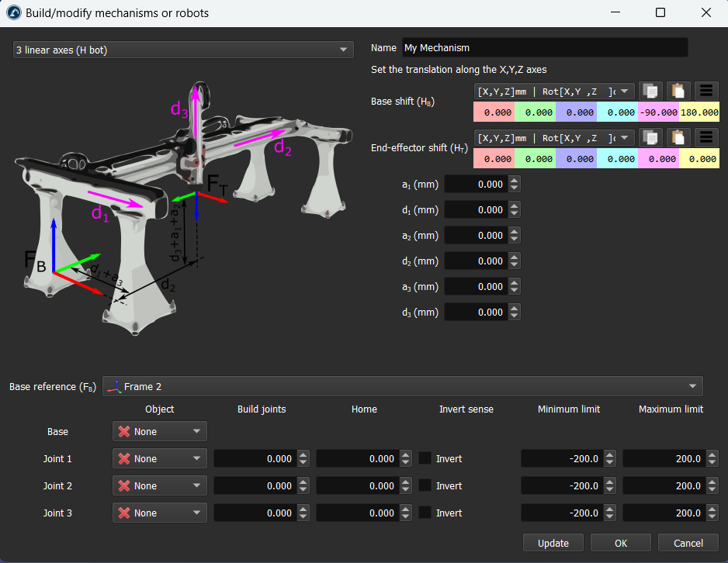Viewport: 728px width, 563px height.
Task: Paste values into Base shift
Action: pyautogui.click(x=678, y=91)
